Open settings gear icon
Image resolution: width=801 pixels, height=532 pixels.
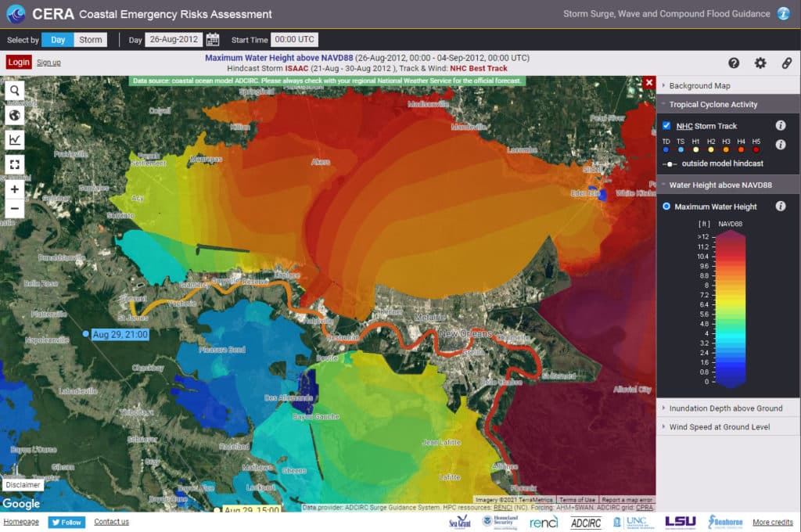coord(760,63)
